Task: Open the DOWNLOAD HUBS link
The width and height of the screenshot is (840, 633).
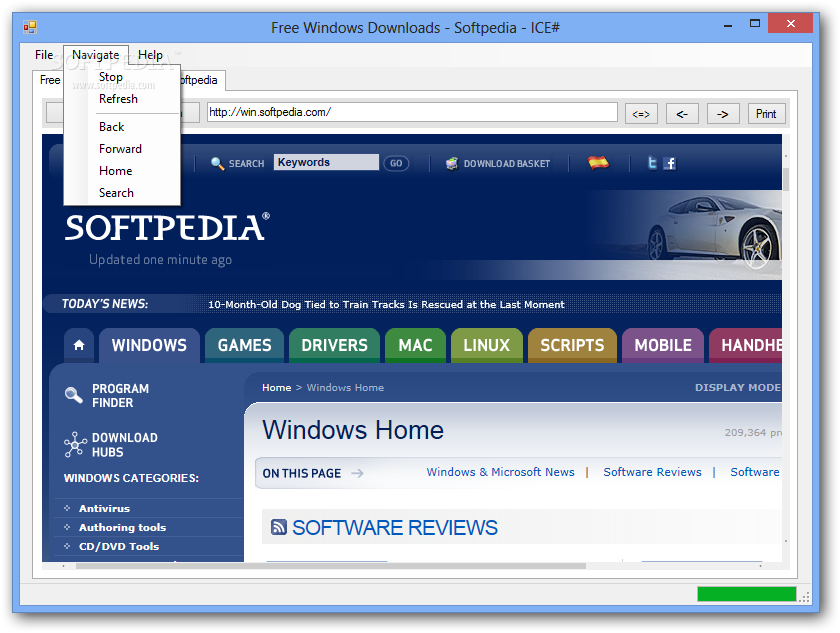Action: (125, 444)
